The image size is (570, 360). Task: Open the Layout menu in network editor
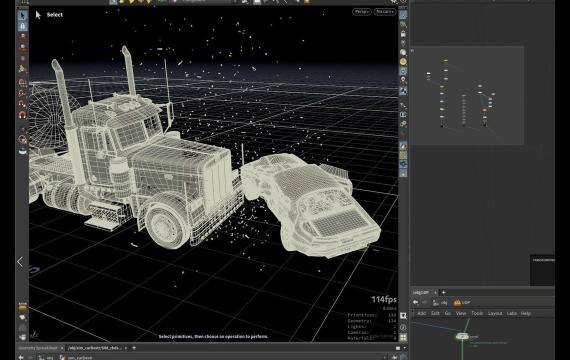tap(495, 313)
